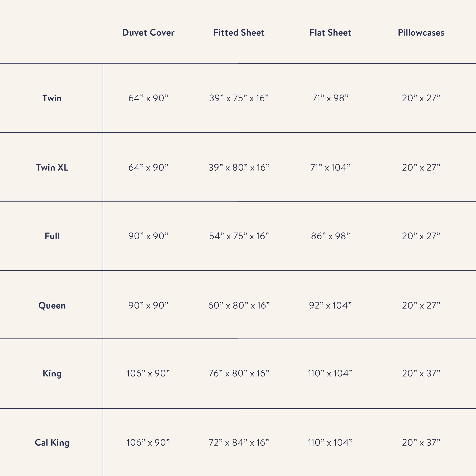Click the Cal King fitted sheet size 72" x 84" x 16"
This screenshot has height=476, width=476.
tap(239, 443)
